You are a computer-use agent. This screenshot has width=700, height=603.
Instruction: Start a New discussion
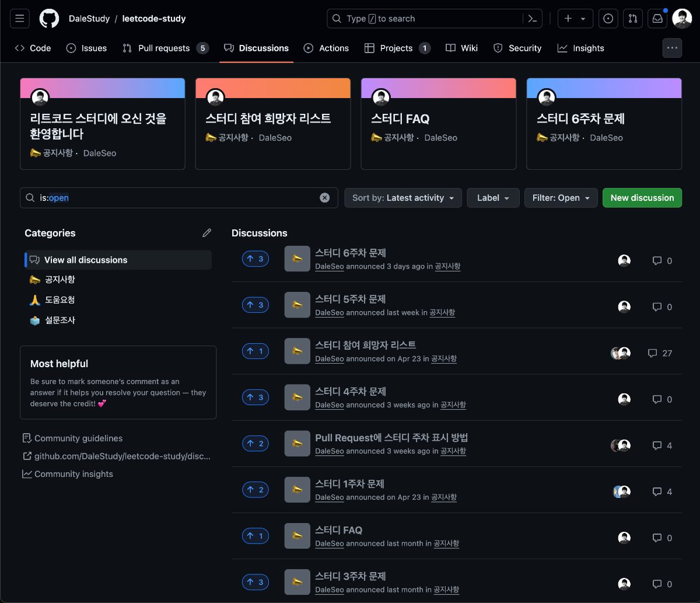(642, 198)
